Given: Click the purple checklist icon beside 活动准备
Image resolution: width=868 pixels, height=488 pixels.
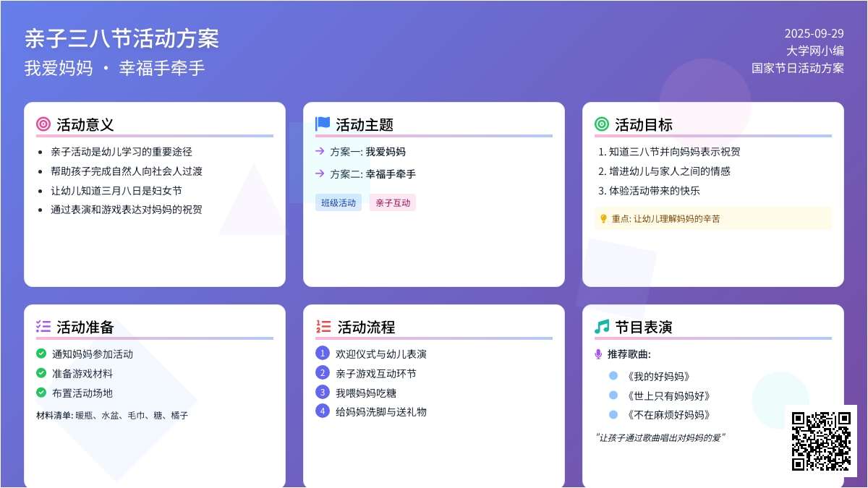Looking at the screenshot, I should pyautogui.click(x=43, y=327).
